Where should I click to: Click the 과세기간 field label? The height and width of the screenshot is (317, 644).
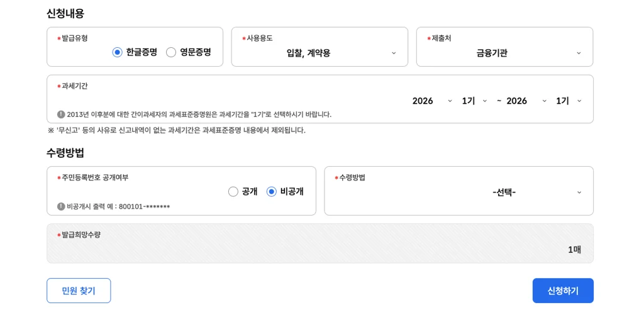pyautogui.click(x=74, y=86)
